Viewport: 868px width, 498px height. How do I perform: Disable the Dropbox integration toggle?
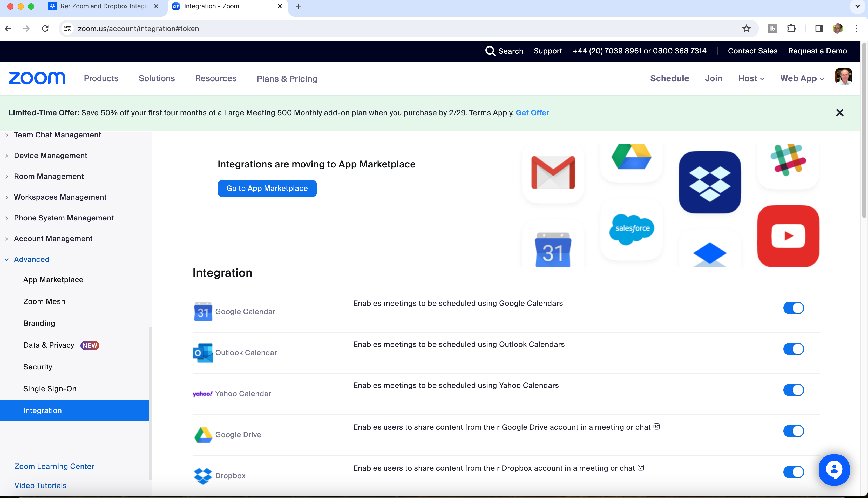(x=794, y=472)
